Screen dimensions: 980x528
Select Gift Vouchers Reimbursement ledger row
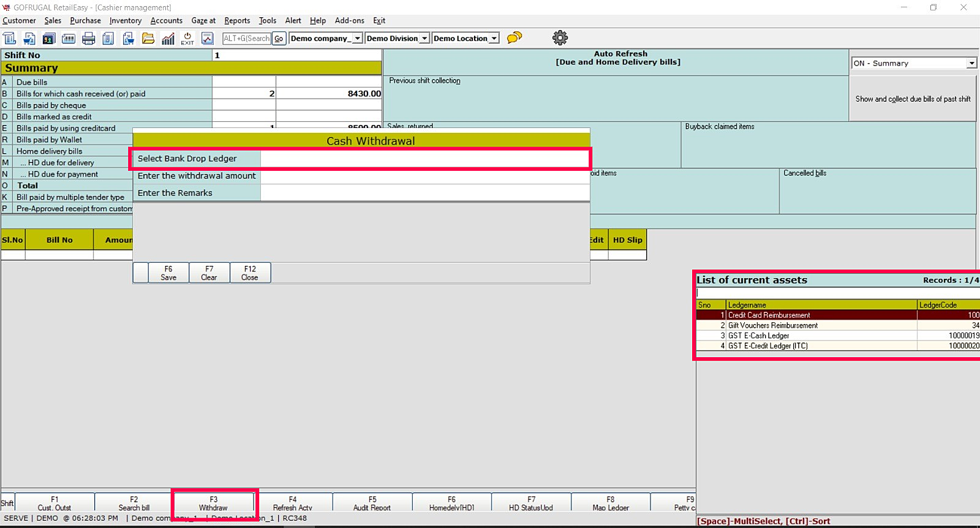pos(773,325)
